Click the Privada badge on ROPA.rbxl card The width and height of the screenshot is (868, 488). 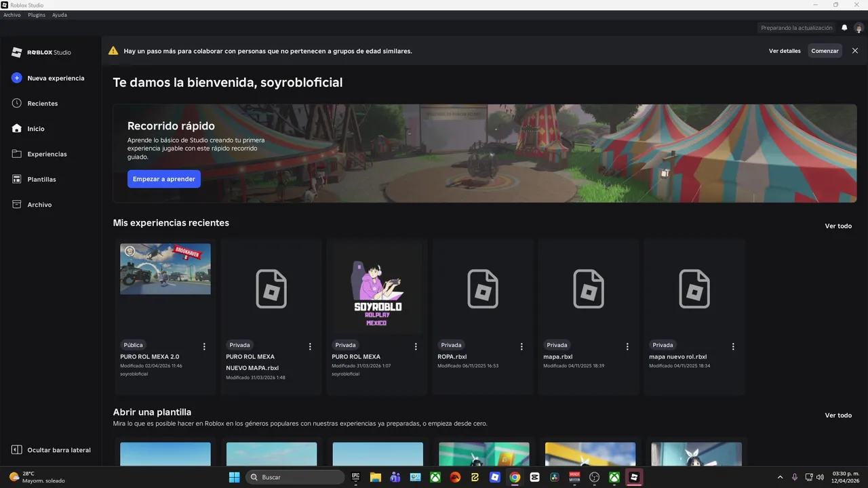[x=451, y=345]
